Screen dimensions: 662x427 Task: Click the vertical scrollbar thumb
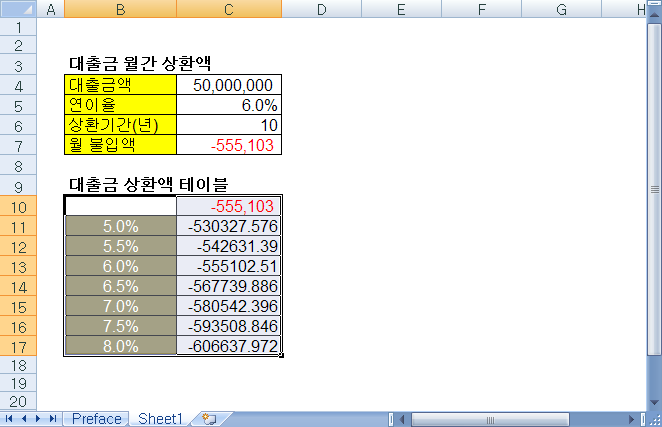654,189
